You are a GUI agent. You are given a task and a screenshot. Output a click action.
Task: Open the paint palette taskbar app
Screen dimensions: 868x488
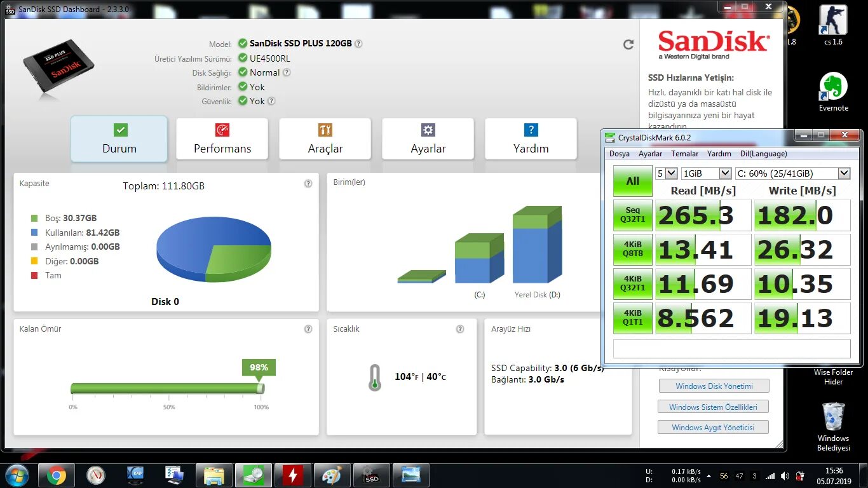click(332, 475)
